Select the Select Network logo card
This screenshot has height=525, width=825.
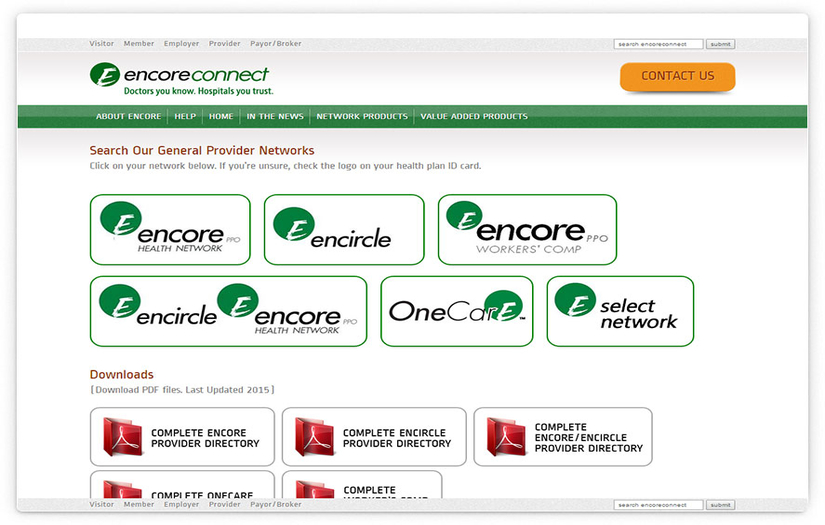click(620, 311)
